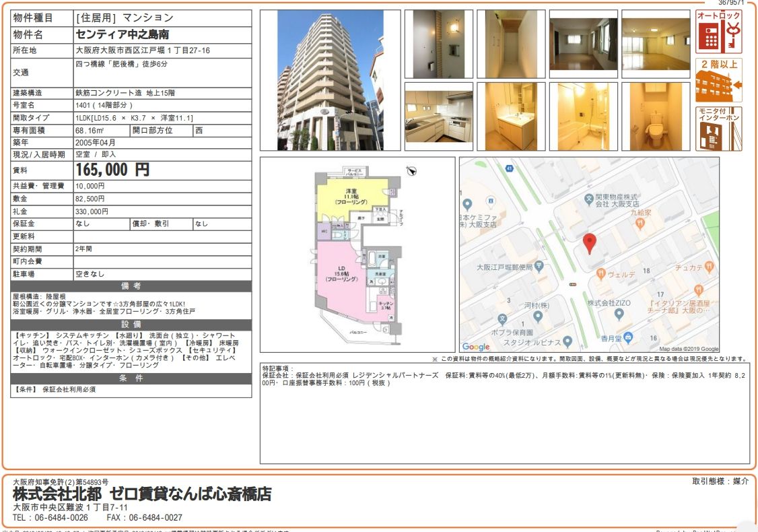758x532 pixels.
Task: Click the red map location pin
Action: [x=589, y=243]
